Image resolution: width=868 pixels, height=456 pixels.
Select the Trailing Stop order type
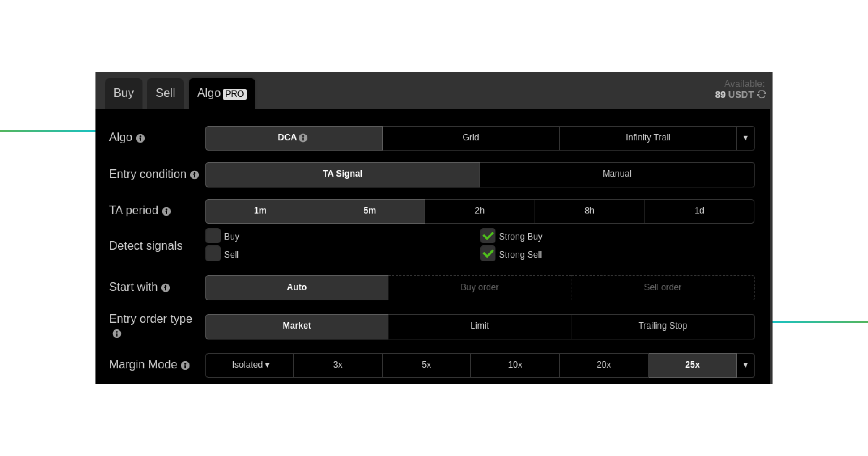coord(663,326)
